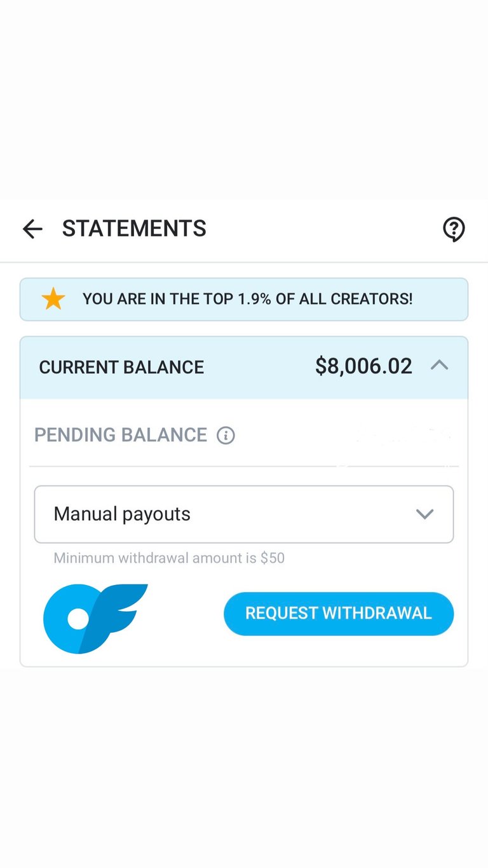Click the payout dropdown's down arrow

[x=424, y=514]
